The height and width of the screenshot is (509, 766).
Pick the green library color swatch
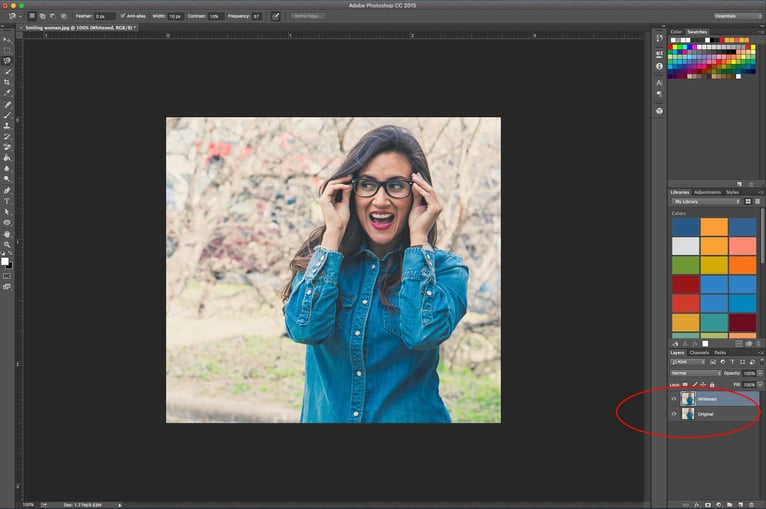coord(685,265)
